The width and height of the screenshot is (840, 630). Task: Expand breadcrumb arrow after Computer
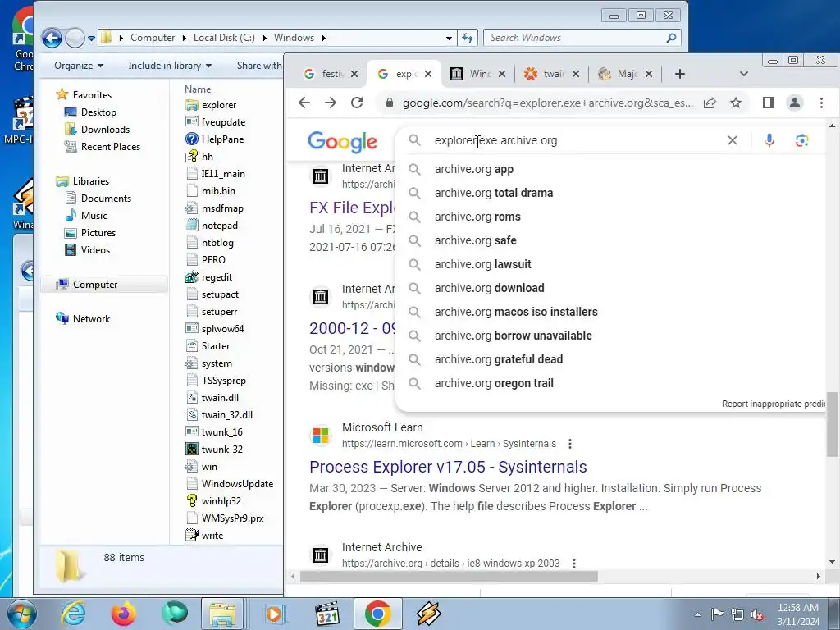[184, 38]
